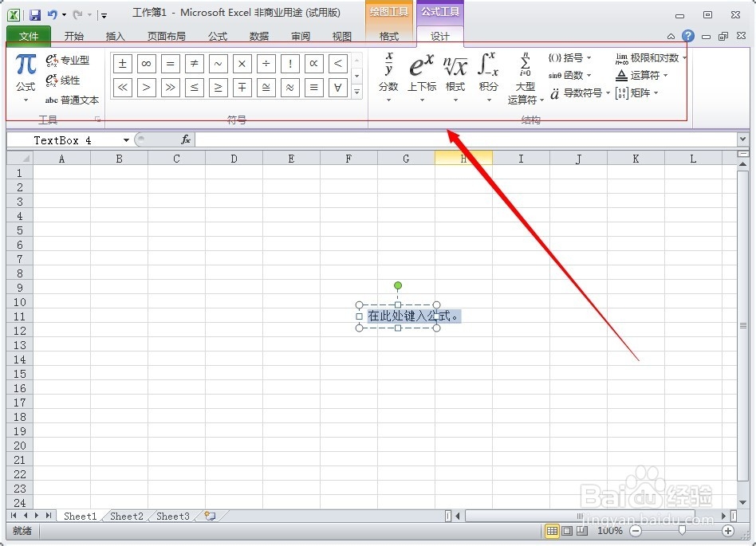Open Sheet3 worksheet tab
The height and width of the screenshot is (546, 756).
172,517
